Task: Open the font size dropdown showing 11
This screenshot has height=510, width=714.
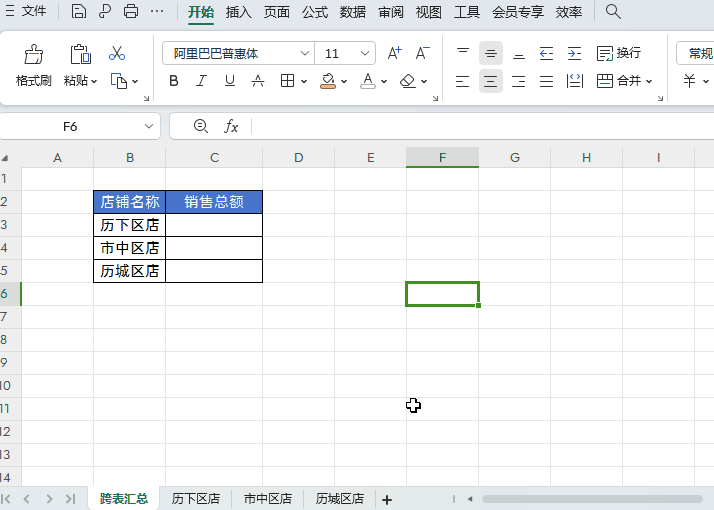Action: [x=365, y=53]
